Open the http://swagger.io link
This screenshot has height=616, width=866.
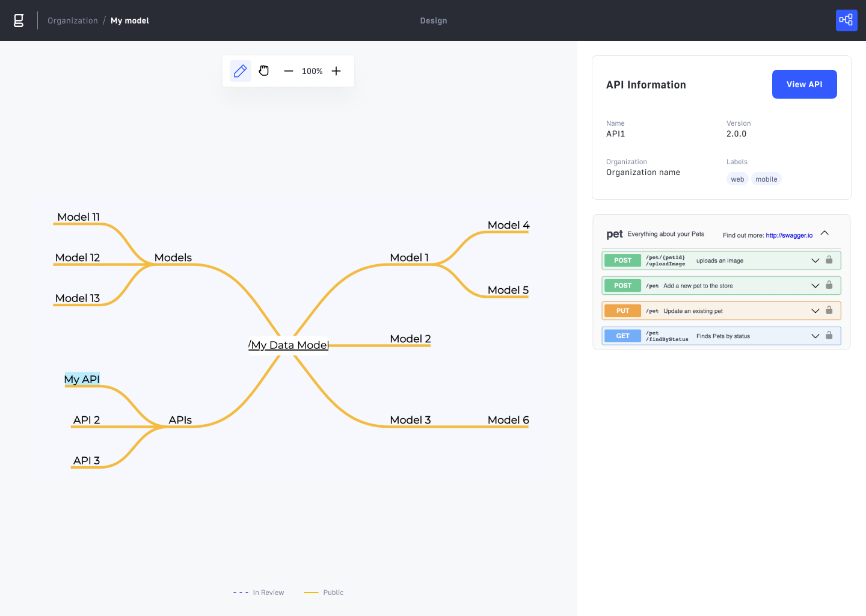click(x=789, y=235)
